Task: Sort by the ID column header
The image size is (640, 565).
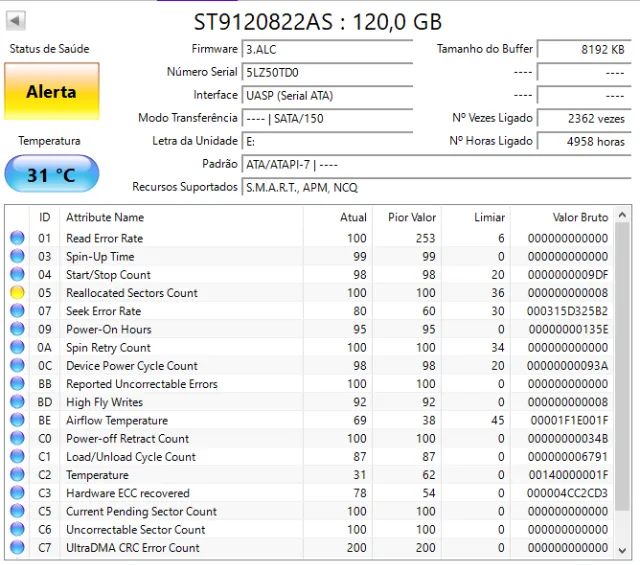Action: tap(44, 217)
